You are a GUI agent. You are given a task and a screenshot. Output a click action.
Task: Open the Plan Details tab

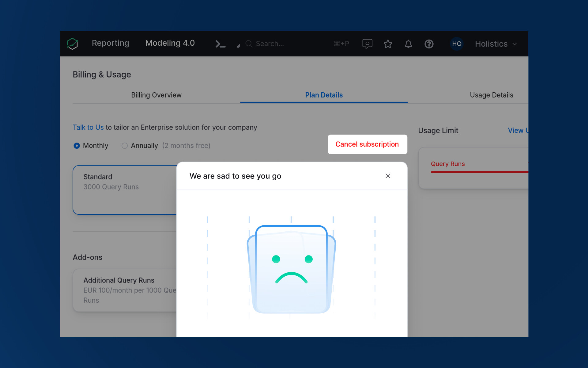point(324,95)
